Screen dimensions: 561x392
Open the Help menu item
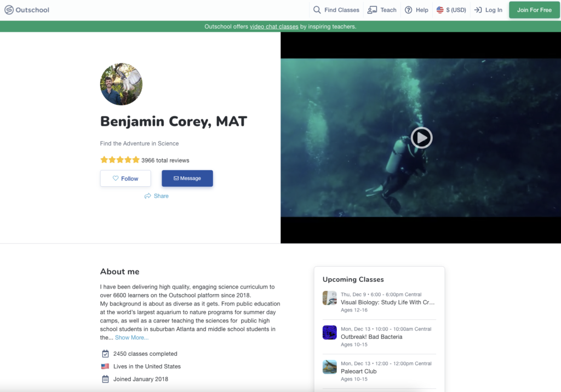[x=422, y=10]
